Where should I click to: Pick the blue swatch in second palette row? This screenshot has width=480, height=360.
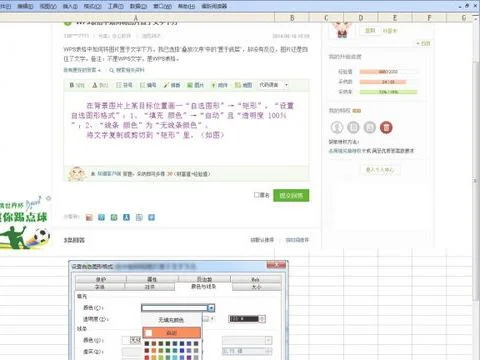click(x=182, y=350)
